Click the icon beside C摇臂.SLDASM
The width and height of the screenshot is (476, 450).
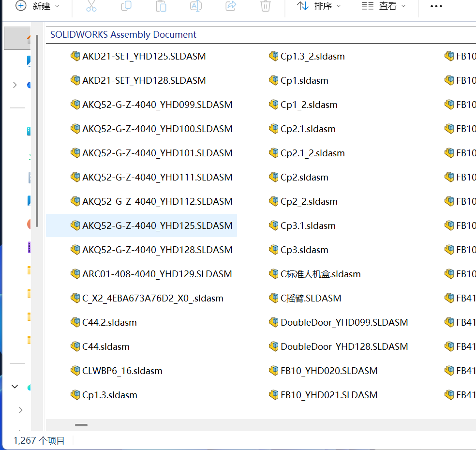(x=273, y=298)
